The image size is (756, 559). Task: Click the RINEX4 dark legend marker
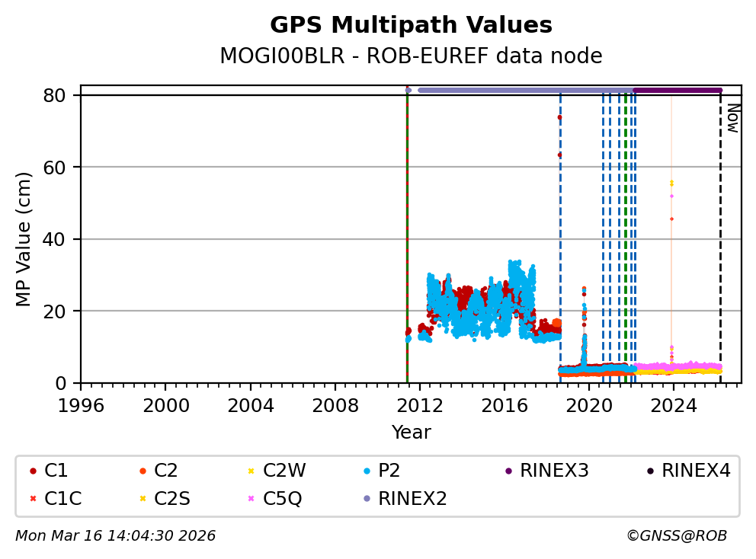tap(650, 471)
